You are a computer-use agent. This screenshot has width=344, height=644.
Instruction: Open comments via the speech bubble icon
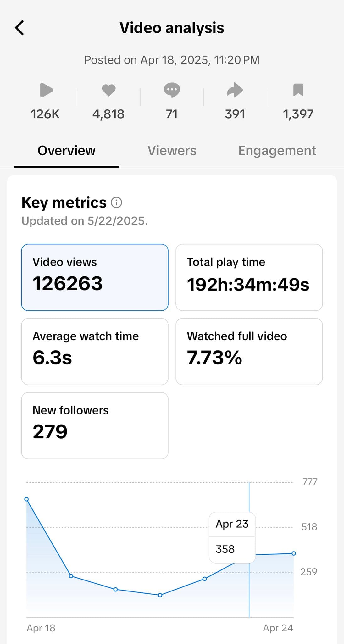click(x=172, y=91)
